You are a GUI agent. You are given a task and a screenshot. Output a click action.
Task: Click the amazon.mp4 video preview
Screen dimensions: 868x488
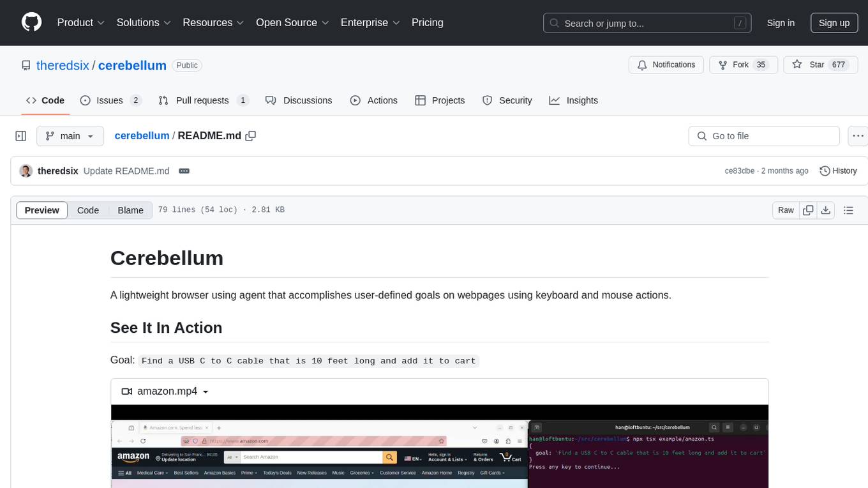coord(440,447)
